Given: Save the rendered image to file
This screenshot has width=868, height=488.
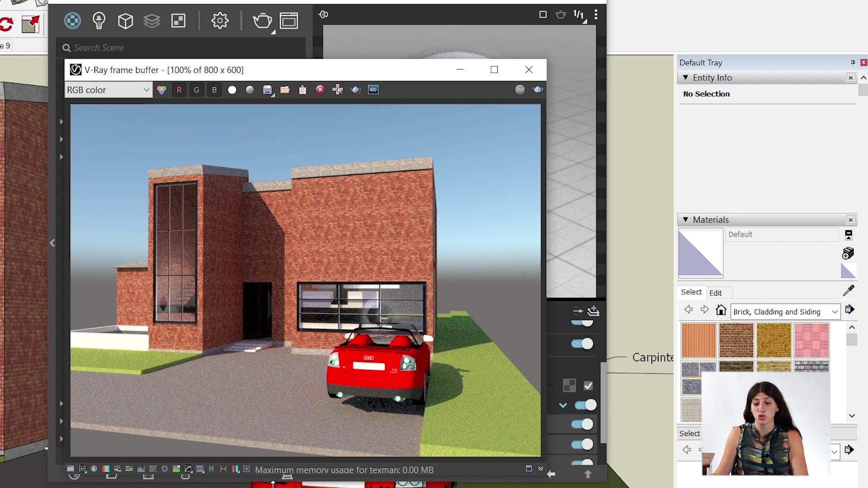Looking at the screenshot, I should pos(268,89).
